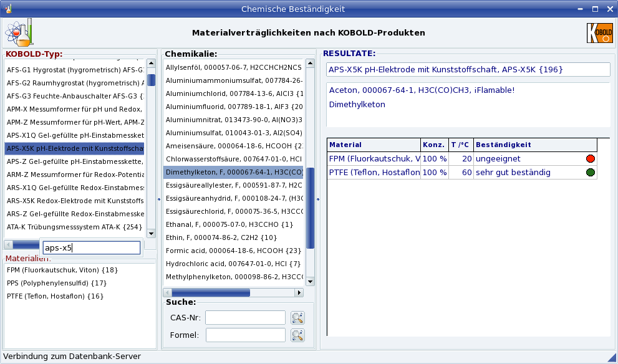The height and width of the screenshot is (364, 618).
Task: Click the green status indicator for PTFE
Action: point(590,173)
